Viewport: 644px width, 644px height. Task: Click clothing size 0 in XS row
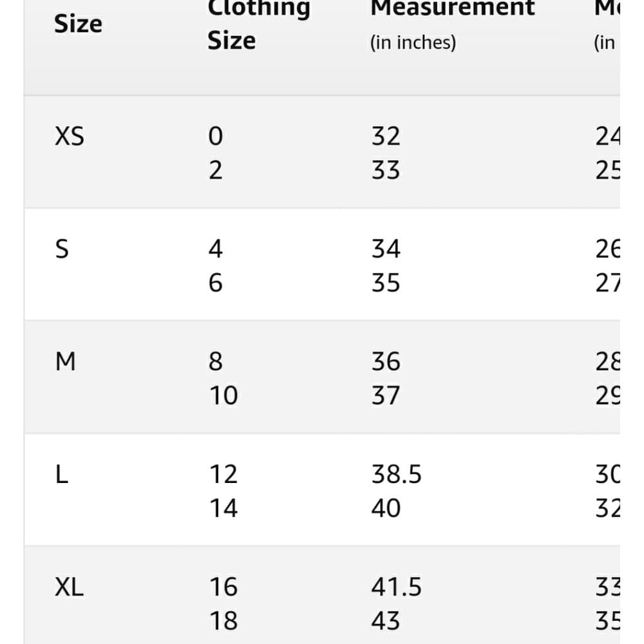[x=216, y=136]
